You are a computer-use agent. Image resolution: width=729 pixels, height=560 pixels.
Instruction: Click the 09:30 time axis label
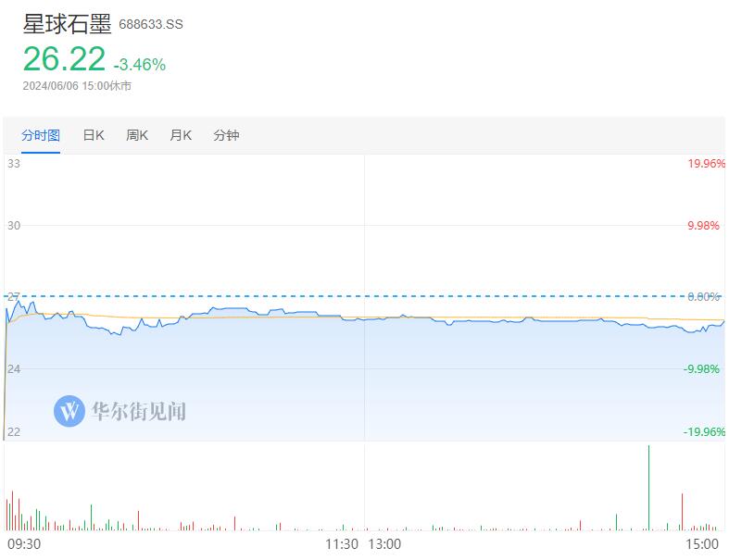[x=24, y=543]
